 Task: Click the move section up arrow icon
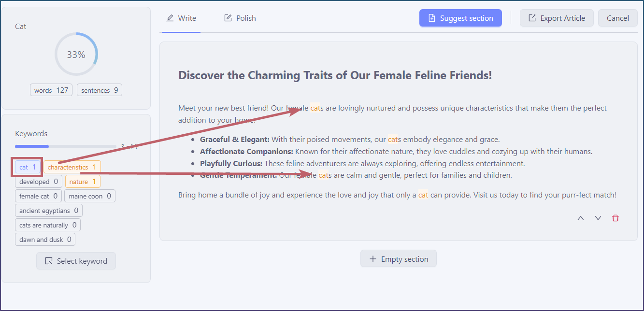pos(581,218)
